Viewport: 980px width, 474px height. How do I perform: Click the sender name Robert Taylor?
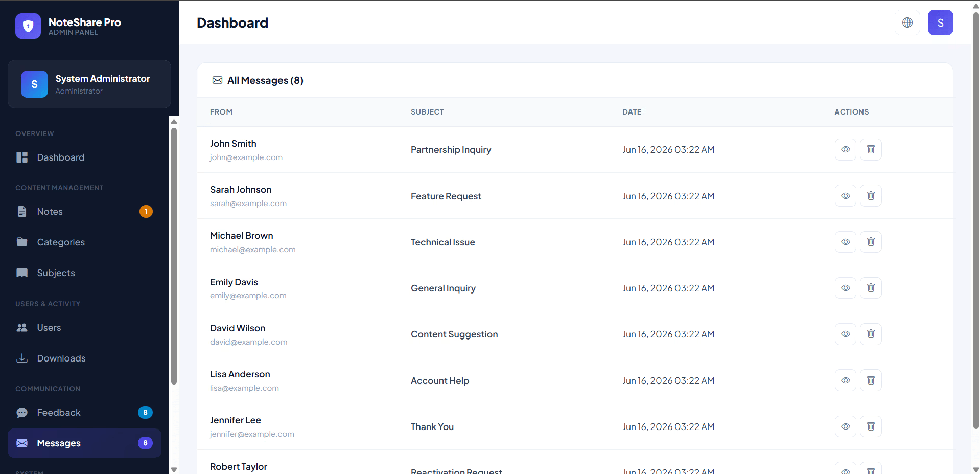pos(239,467)
